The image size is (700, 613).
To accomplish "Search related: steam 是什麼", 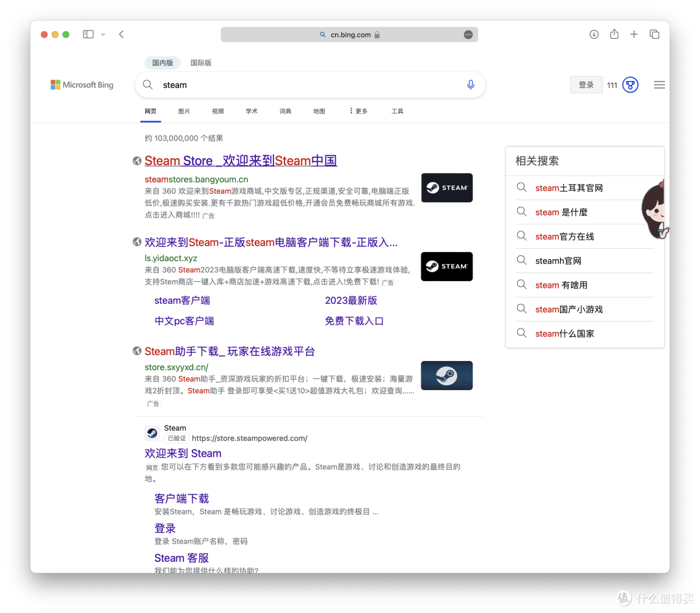I will pyautogui.click(x=561, y=213).
